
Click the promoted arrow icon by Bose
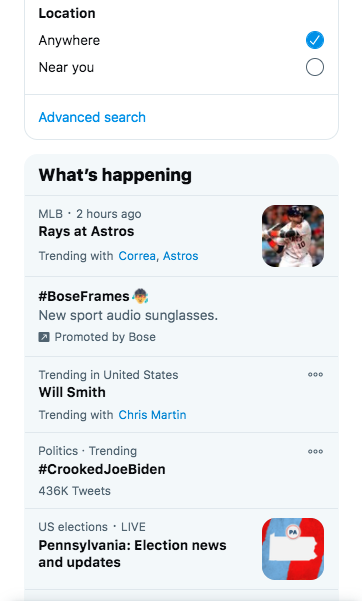pyautogui.click(x=44, y=337)
